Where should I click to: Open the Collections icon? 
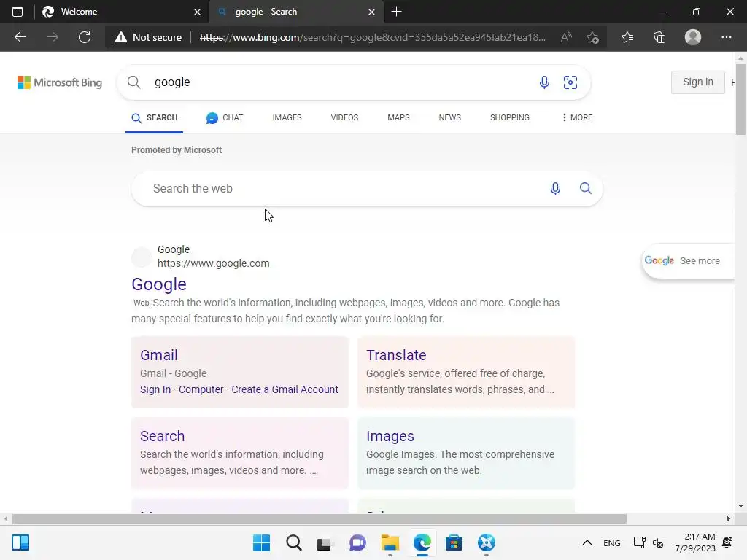(x=659, y=37)
